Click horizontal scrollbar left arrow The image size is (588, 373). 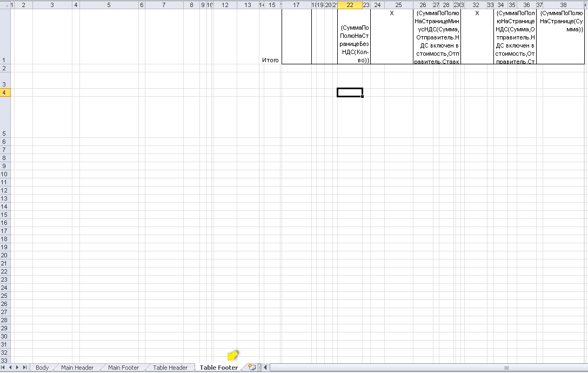click(265, 368)
